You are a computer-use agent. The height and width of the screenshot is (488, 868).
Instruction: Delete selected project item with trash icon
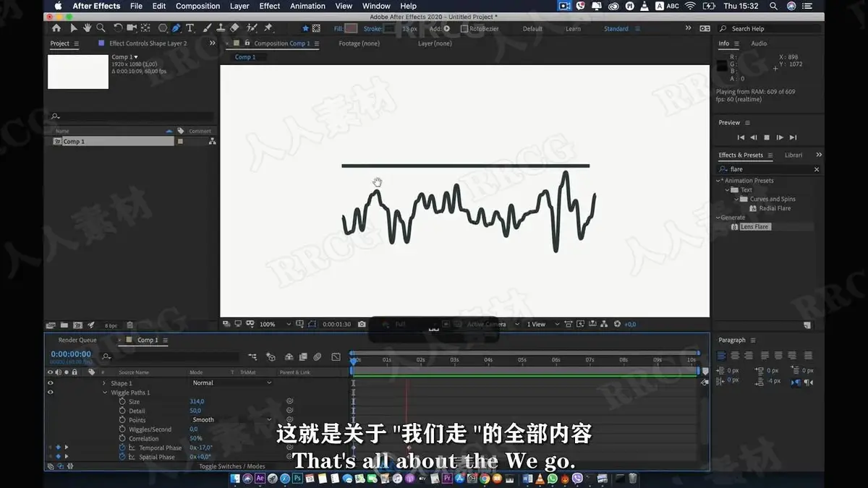pos(129,325)
